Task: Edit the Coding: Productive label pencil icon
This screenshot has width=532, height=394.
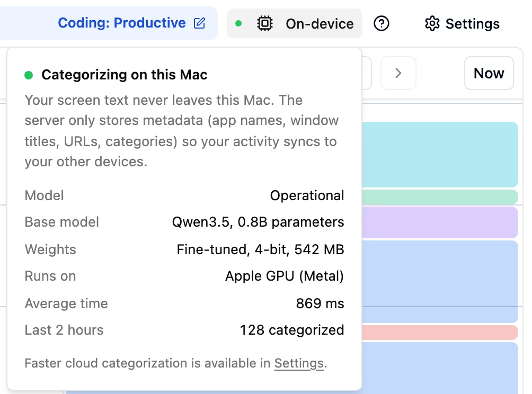Action: tap(199, 23)
